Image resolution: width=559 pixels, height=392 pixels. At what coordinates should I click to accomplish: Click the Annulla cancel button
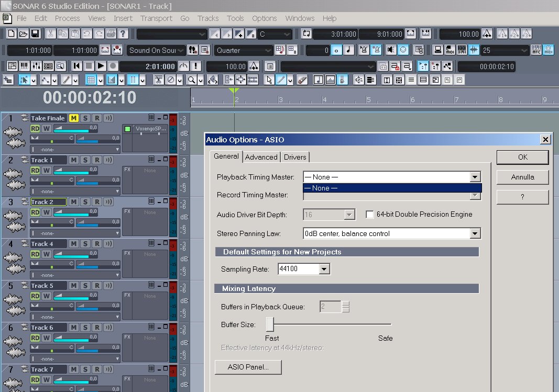coord(523,177)
